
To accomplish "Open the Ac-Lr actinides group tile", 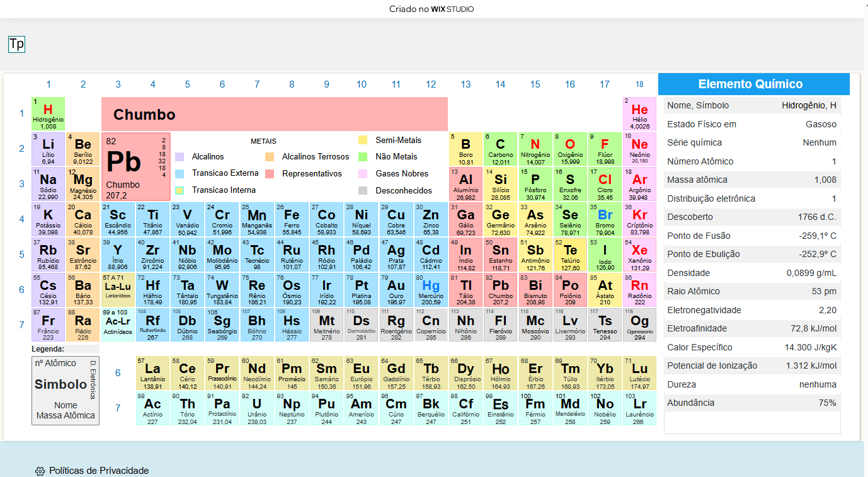I will coord(118,325).
